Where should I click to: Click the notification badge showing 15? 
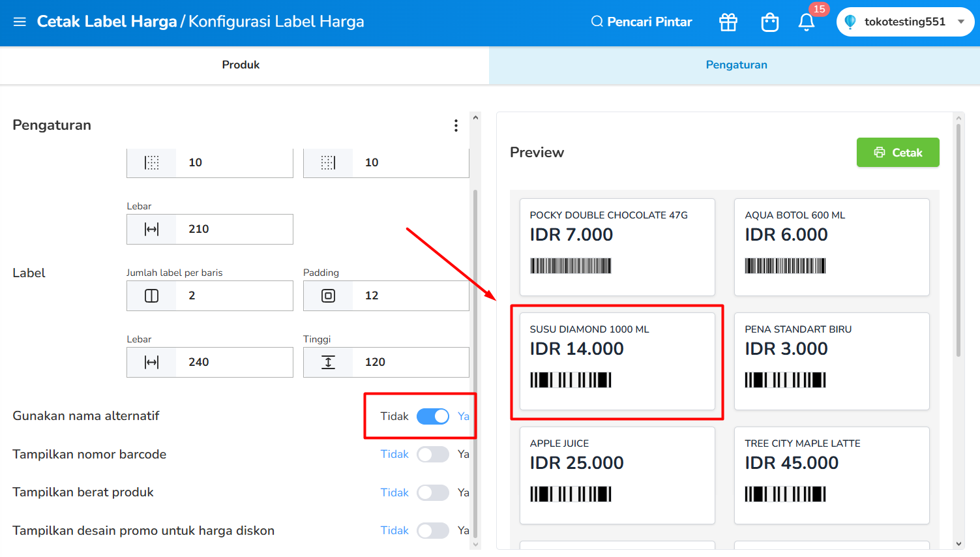click(819, 9)
